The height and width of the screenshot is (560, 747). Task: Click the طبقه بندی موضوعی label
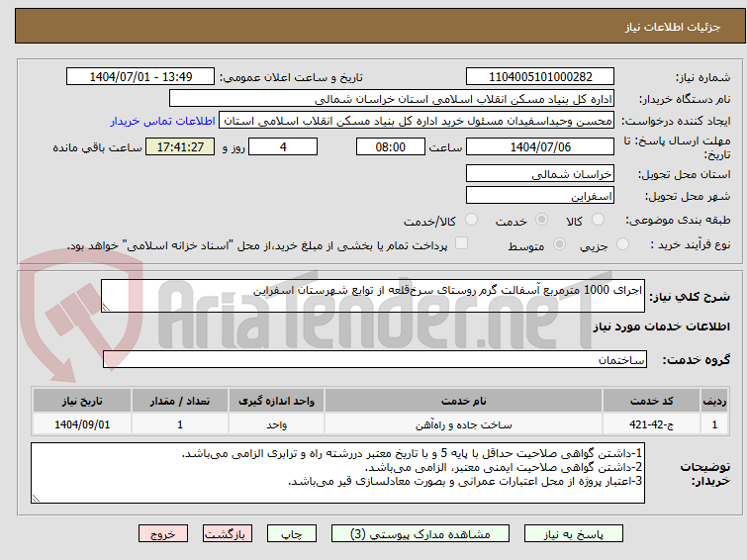point(678,220)
